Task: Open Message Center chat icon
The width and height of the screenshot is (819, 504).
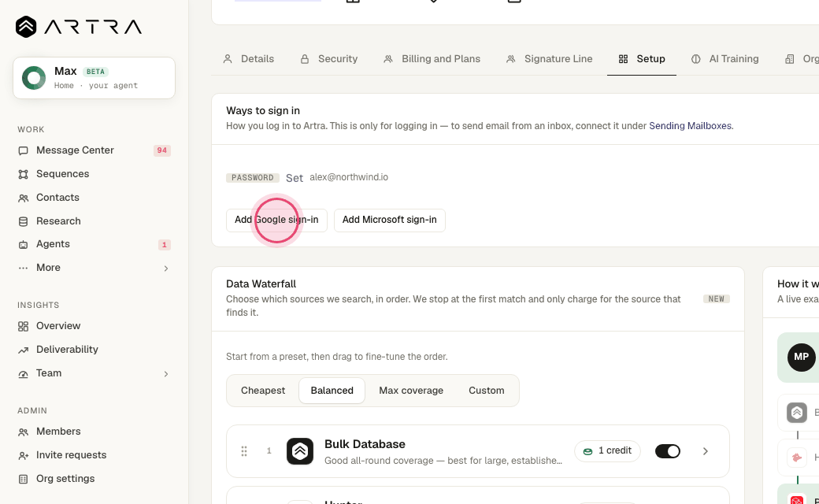Action: click(x=23, y=151)
